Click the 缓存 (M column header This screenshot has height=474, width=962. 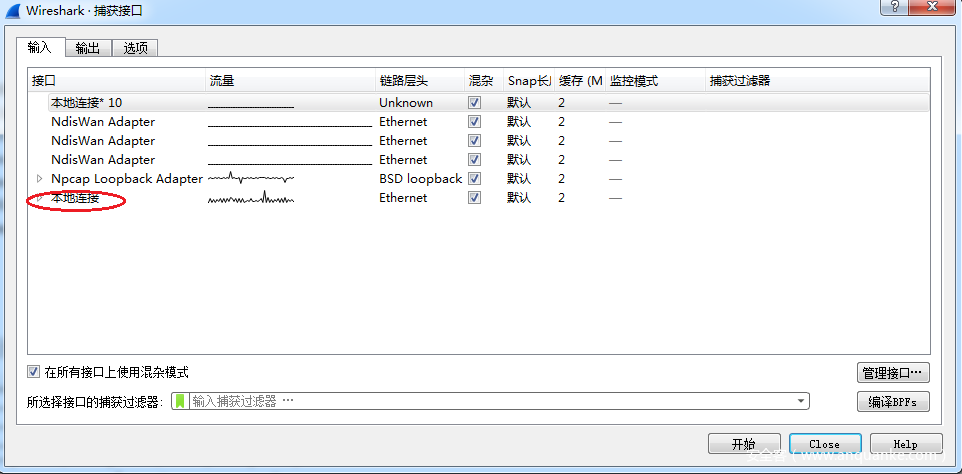coord(580,80)
